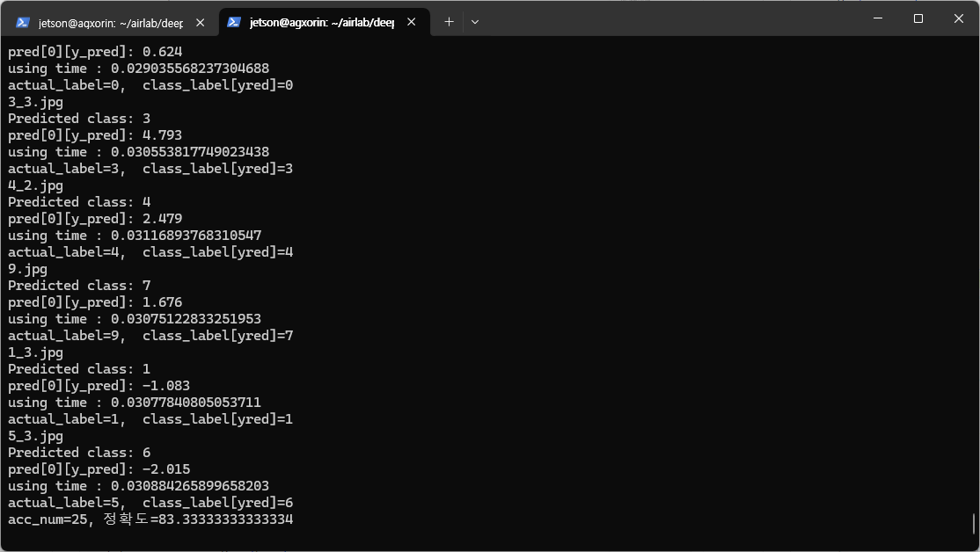Click the "Predicted class: 7" output line
The image size is (980, 552).
79,286
